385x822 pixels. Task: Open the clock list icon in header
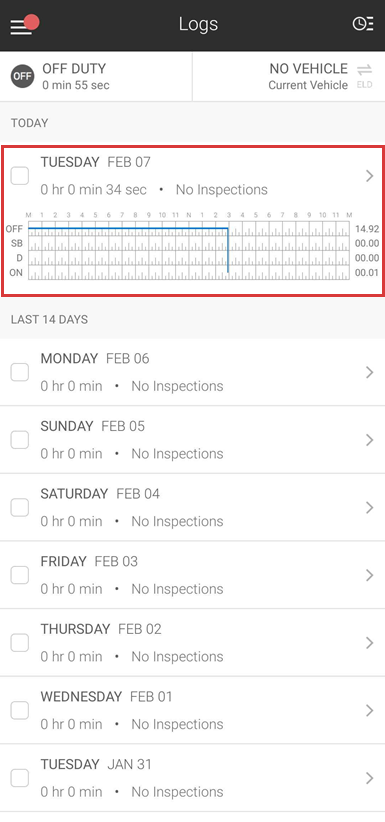click(362, 24)
